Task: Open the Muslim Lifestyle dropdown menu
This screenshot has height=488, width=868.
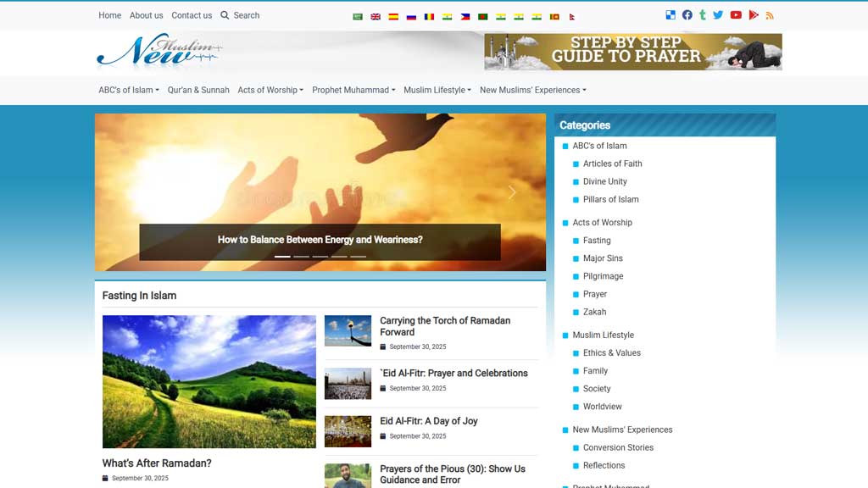Action: click(437, 90)
